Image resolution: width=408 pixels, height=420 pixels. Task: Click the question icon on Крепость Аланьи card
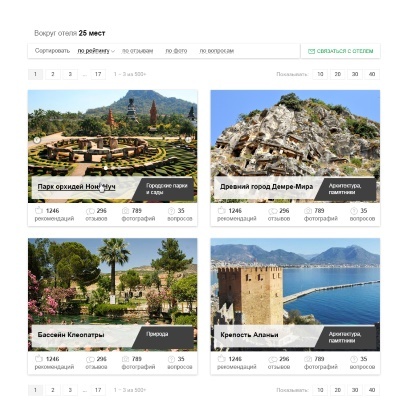(x=354, y=359)
